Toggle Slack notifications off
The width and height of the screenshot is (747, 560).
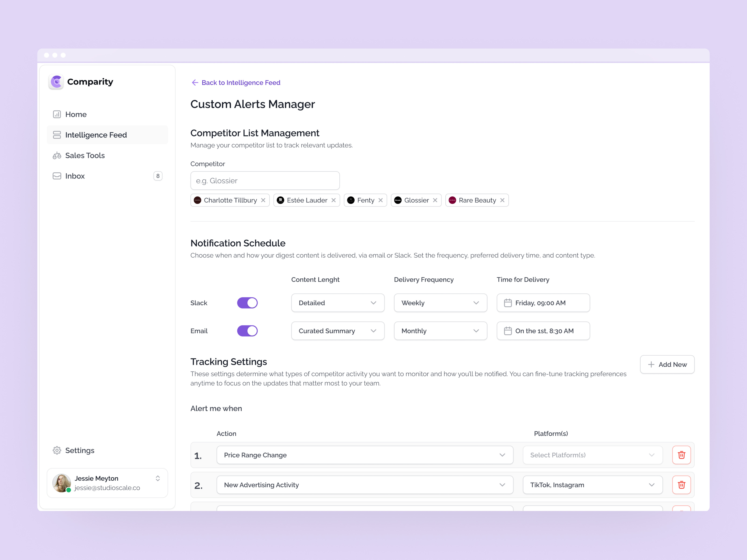point(247,303)
